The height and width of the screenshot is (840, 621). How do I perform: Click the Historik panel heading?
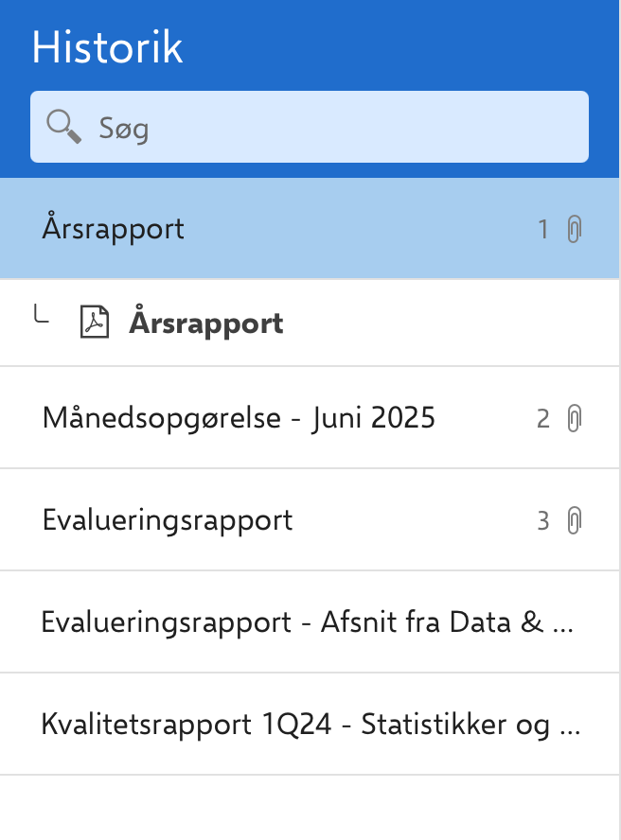point(107,48)
